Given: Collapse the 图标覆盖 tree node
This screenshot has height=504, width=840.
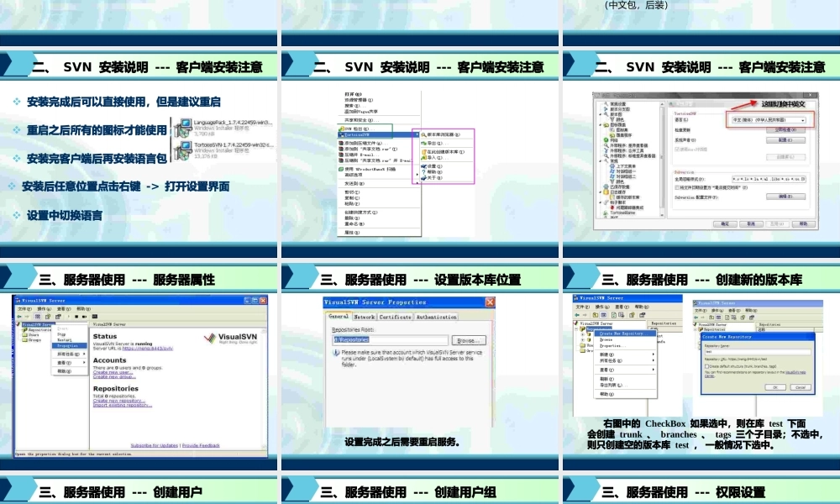Looking at the screenshot, I should 601,125.
